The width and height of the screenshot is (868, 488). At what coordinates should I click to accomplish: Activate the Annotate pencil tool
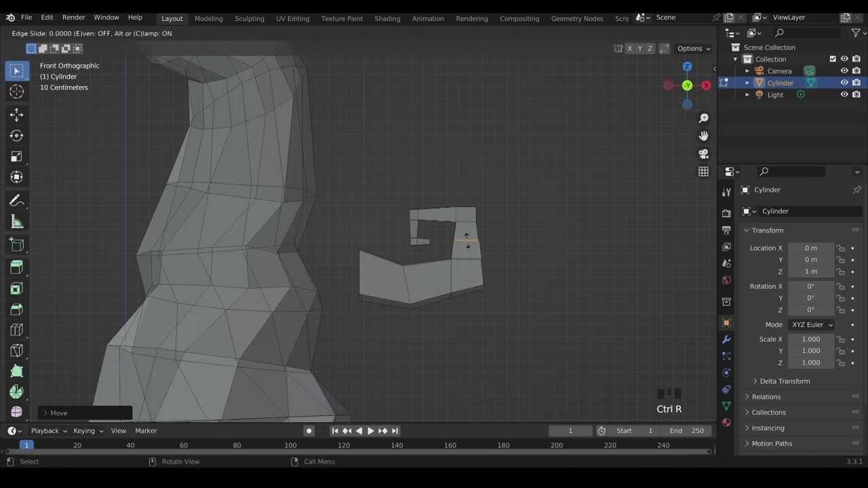click(17, 201)
